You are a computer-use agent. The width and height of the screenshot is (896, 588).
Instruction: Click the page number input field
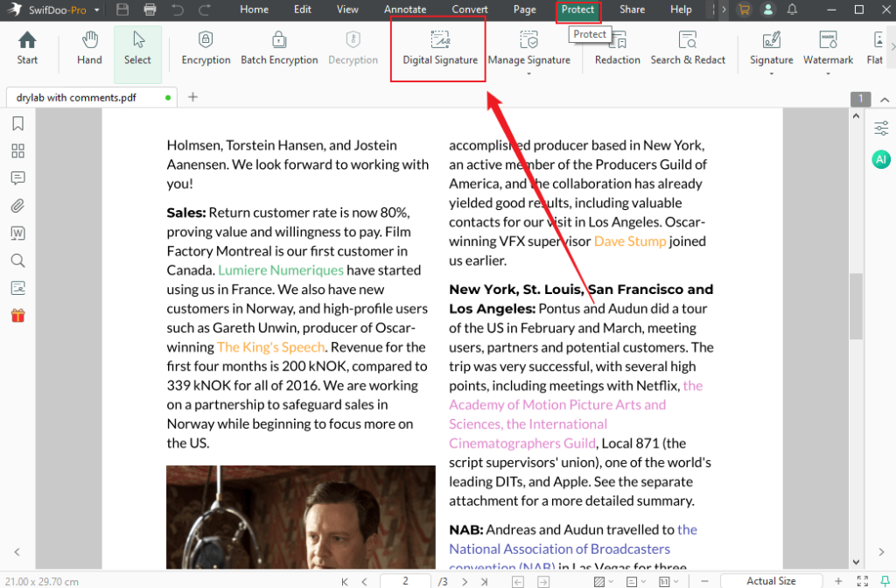coord(406,581)
